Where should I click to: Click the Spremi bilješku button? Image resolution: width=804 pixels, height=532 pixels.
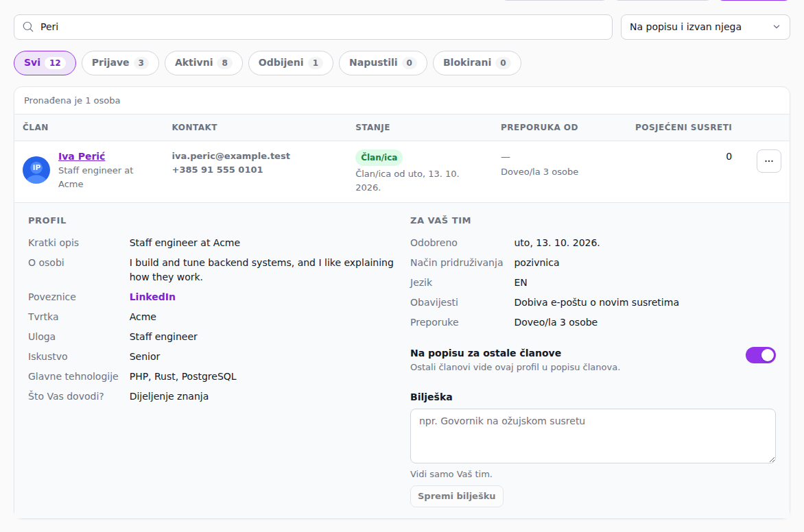(x=456, y=496)
